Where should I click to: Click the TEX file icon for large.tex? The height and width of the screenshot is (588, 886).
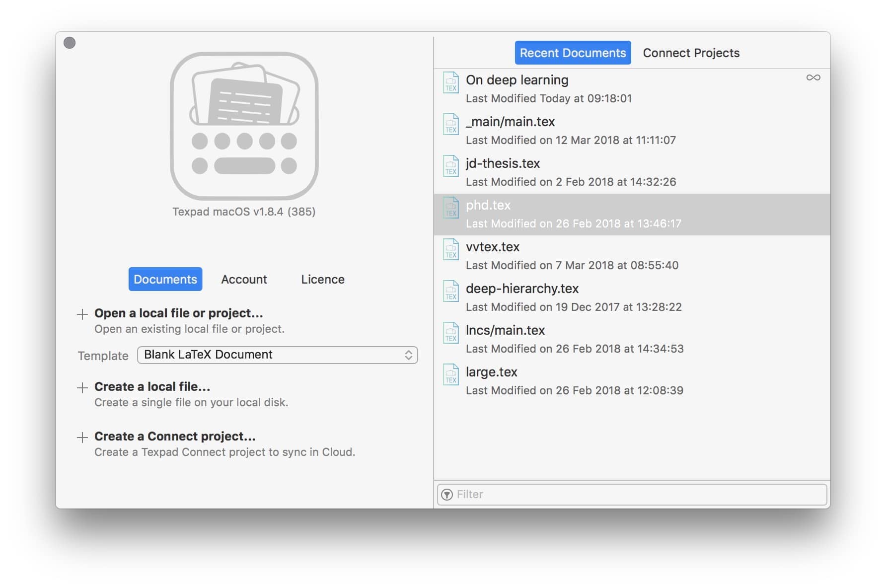pyautogui.click(x=450, y=374)
